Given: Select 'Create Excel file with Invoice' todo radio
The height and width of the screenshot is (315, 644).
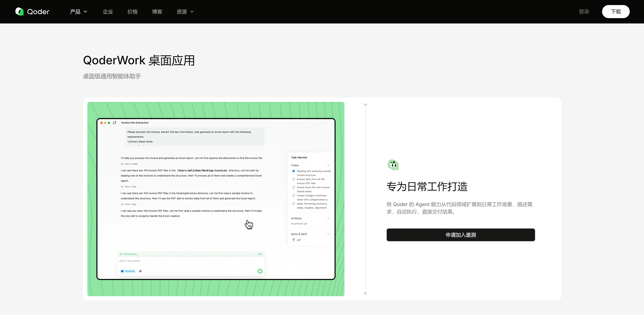Looking at the screenshot, I should click(293, 187).
